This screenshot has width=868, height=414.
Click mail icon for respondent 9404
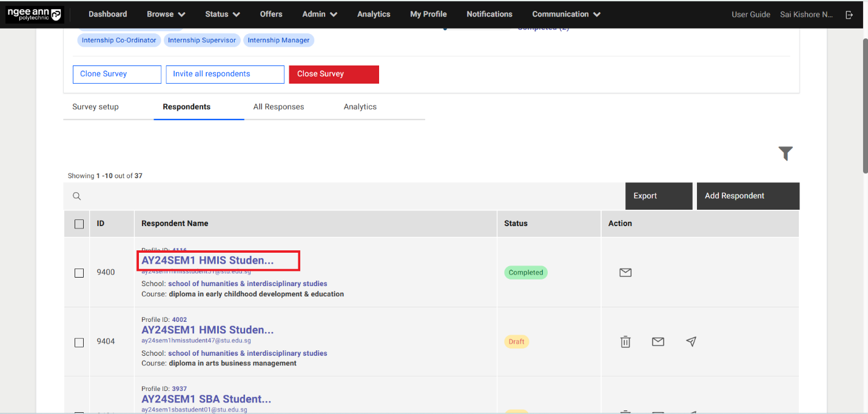[x=658, y=342]
